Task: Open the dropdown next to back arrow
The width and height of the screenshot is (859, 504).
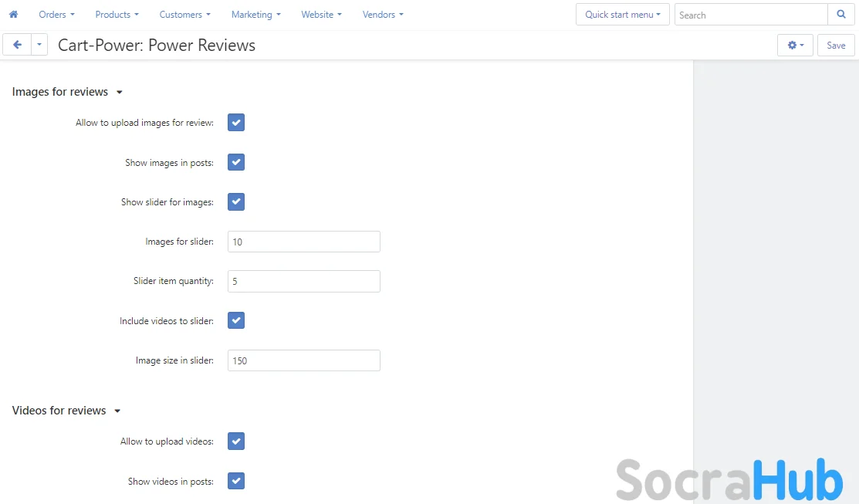Action: (x=39, y=45)
